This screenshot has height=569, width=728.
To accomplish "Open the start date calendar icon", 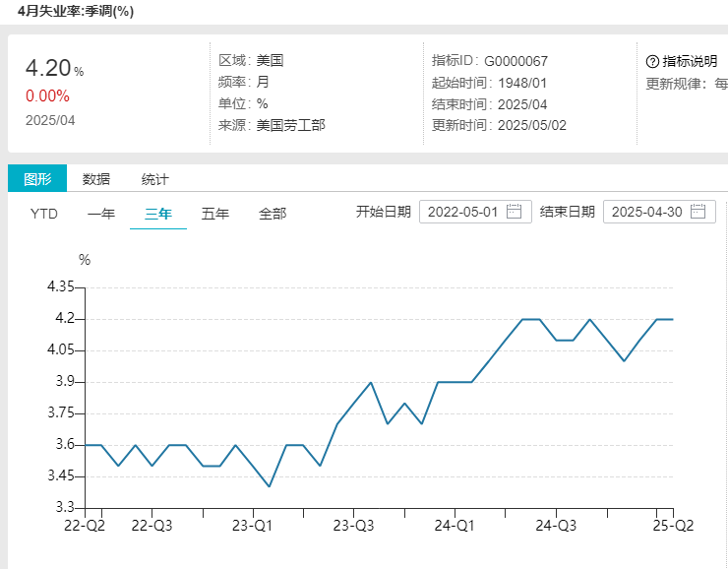I will point(514,212).
